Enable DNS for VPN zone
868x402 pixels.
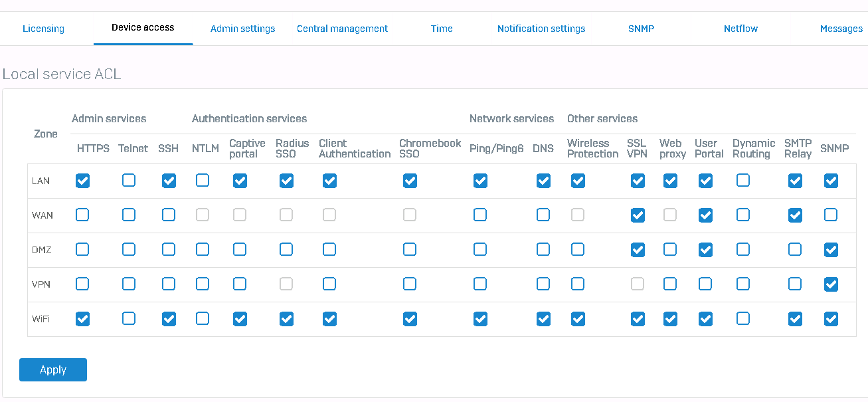543,284
